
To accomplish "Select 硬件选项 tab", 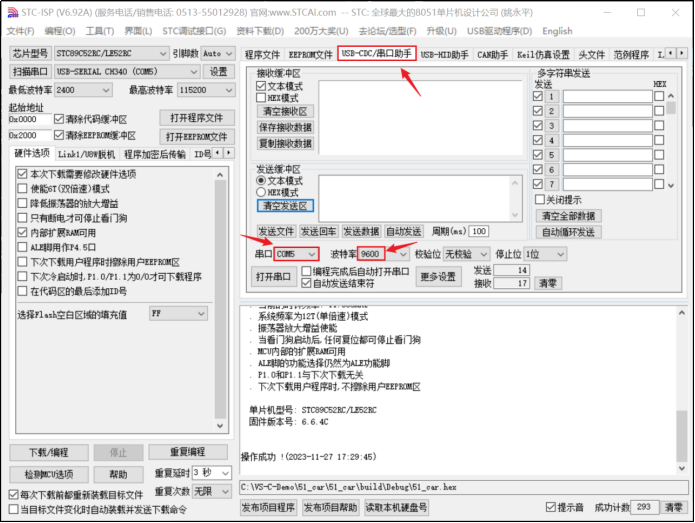I will 32,153.
